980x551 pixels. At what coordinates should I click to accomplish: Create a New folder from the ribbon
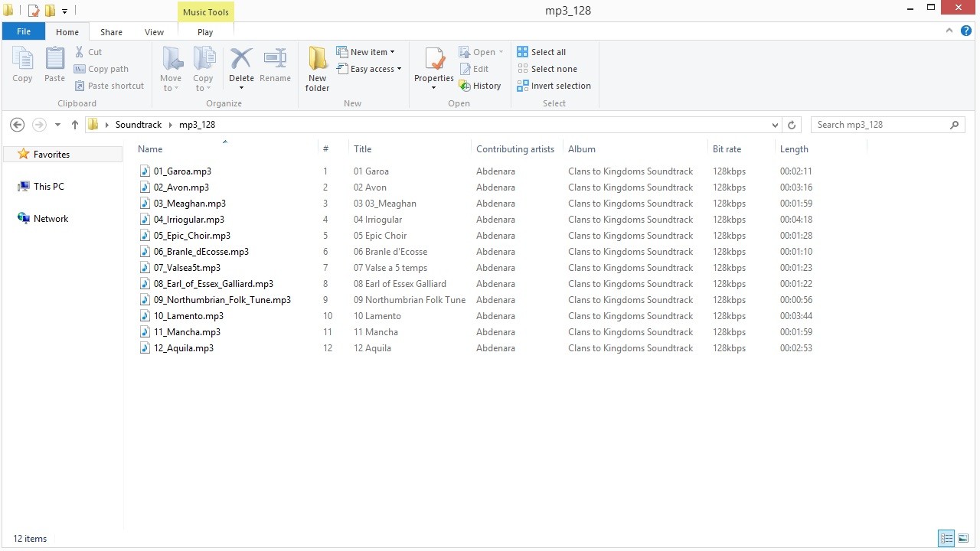pos(317,60)
